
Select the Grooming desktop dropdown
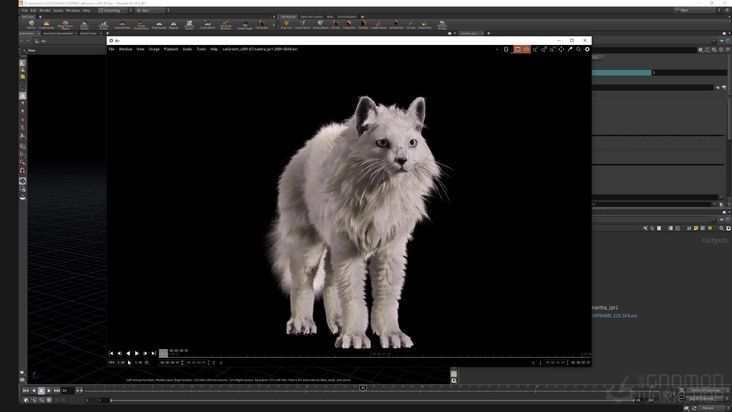pyautogui.click(x=112, y=10)
